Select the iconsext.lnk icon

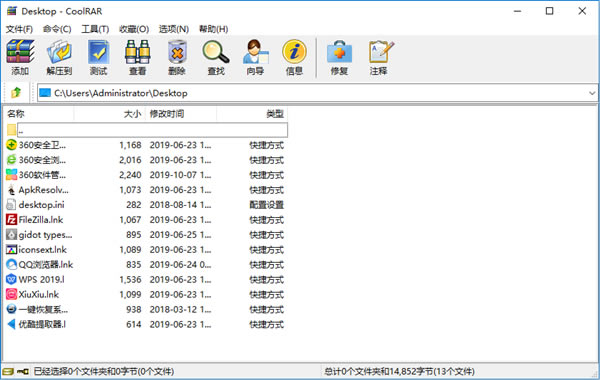11,249
